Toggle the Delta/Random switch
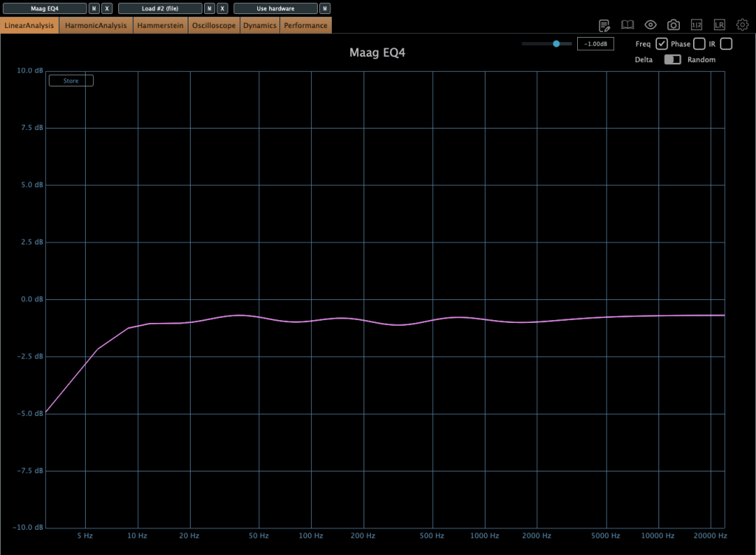 [672, 60]
